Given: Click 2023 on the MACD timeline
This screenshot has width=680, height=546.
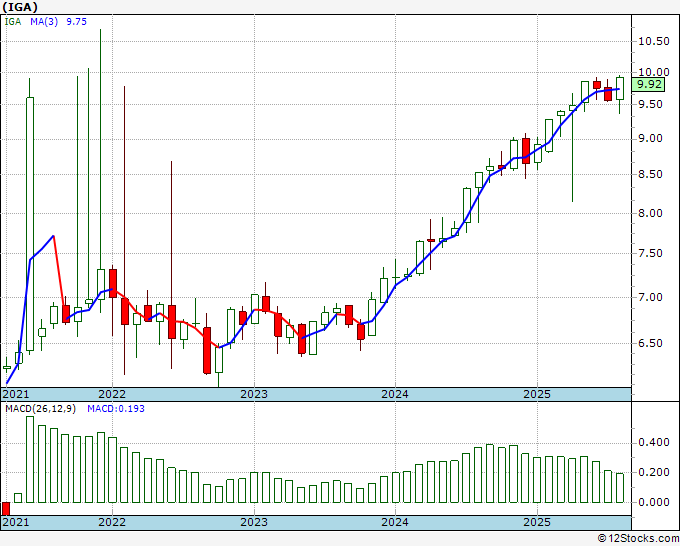Looking at the screenshot, I should click(254, 522).
